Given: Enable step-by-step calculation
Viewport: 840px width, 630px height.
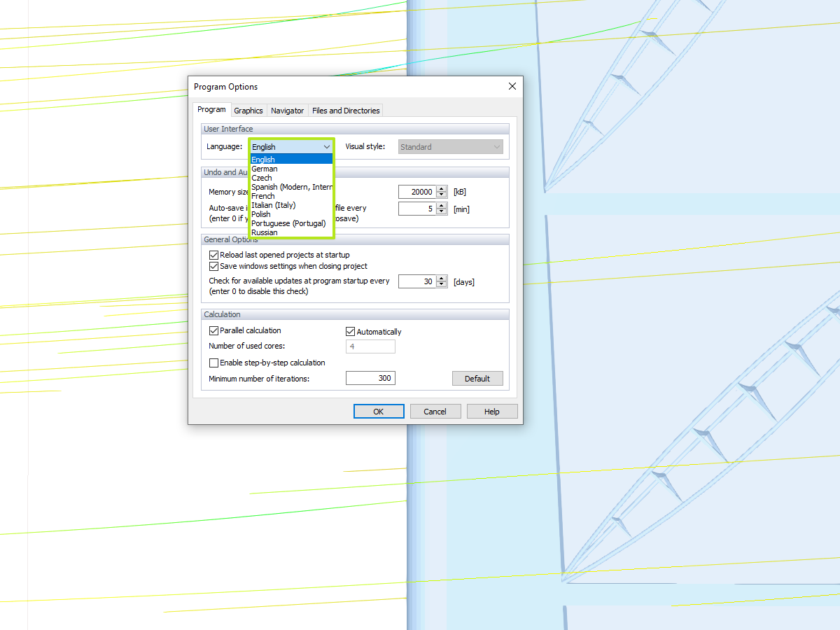Looking at the screenshot, I should pos(213,363).
